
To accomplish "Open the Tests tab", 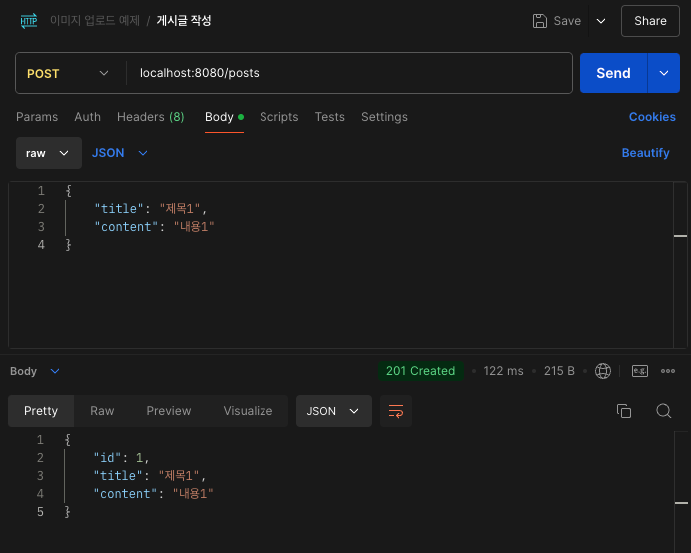I will 330,117.
